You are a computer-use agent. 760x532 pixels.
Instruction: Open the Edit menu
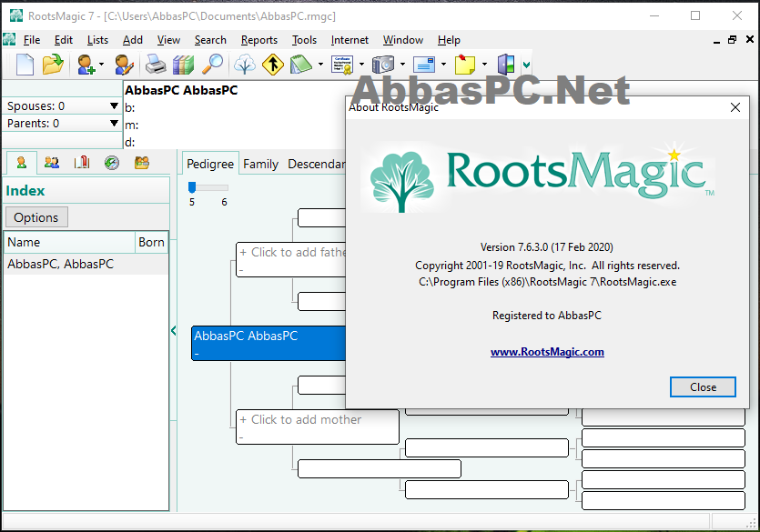coord(64,40)
